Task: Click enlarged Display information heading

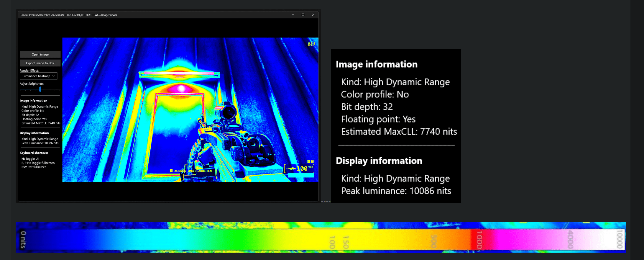Action: (379, 161)
